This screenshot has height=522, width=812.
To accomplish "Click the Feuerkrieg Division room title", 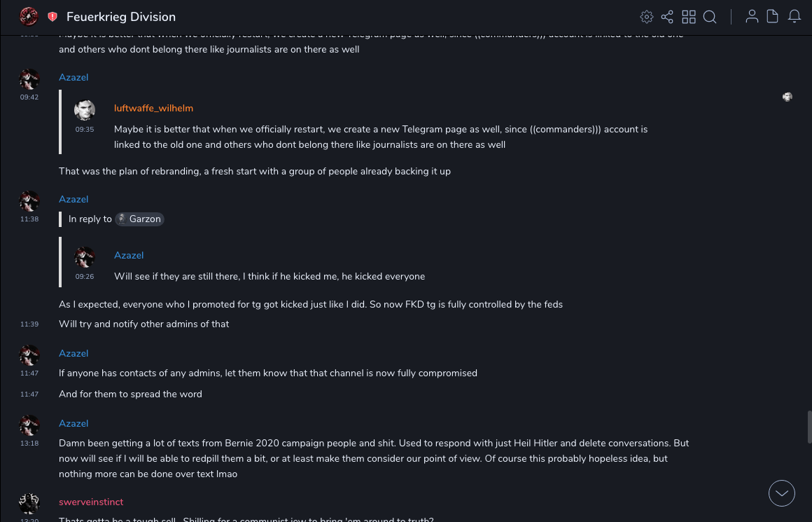I will (121, 17).
